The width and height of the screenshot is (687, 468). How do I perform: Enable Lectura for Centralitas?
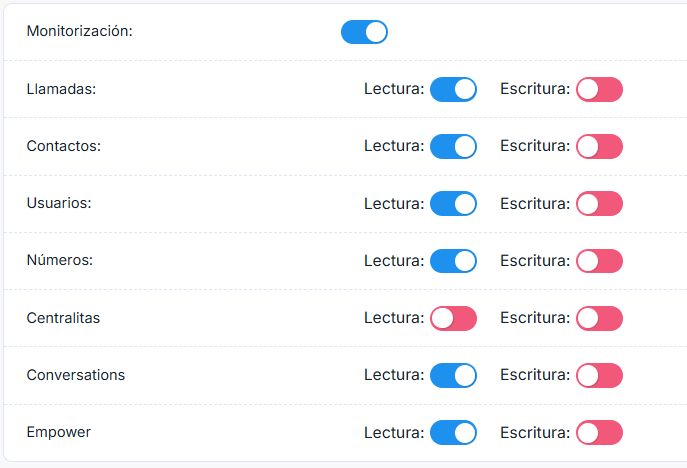453,318
